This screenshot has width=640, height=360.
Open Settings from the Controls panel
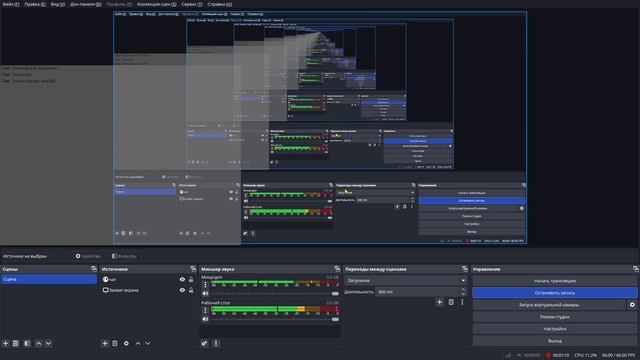click(555, 329)
